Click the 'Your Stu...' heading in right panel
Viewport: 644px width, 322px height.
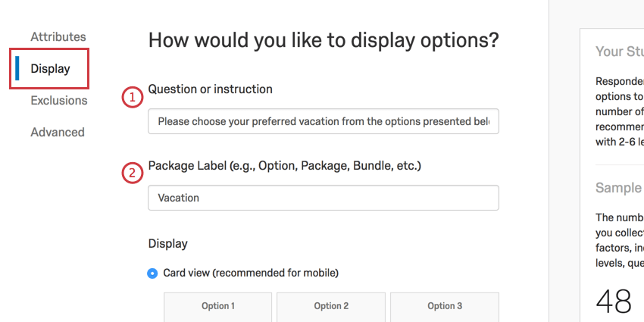[x=618, y=52]
